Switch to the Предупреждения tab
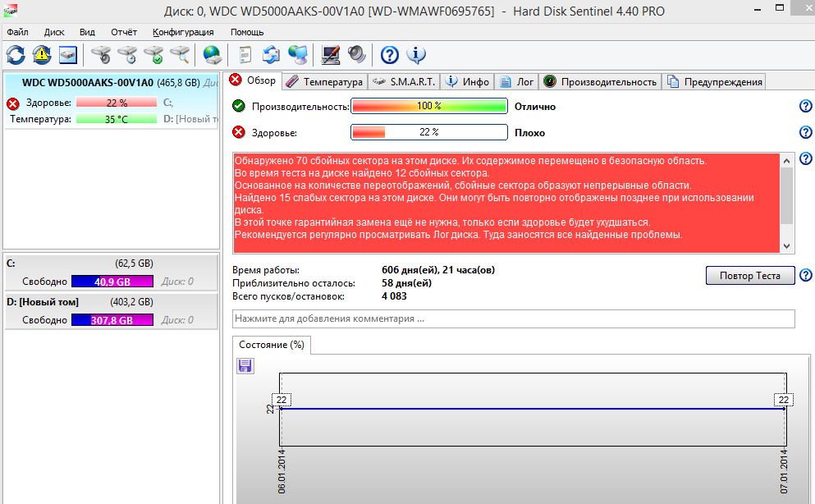The width and height of the screenshot is (815, 504). (714, 81)
